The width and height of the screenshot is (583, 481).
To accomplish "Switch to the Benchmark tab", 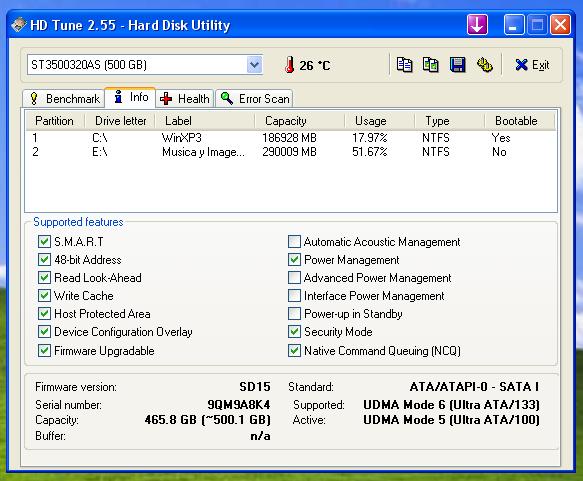I will point(64,99).
